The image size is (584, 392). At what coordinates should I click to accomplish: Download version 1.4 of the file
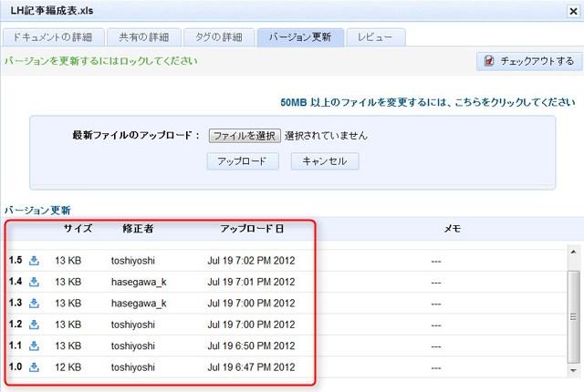pyautogui.click(x=34, y=282)
